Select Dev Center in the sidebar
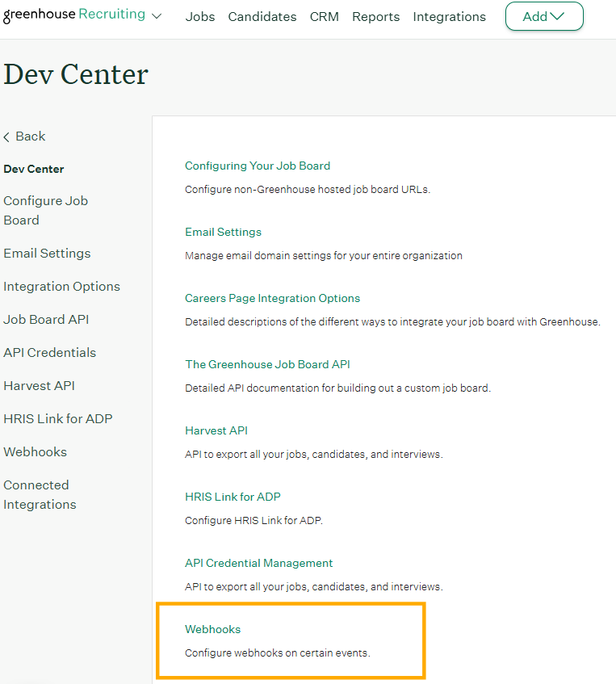The height and width of the screenshot is (684, 616). tap(34, 170)
